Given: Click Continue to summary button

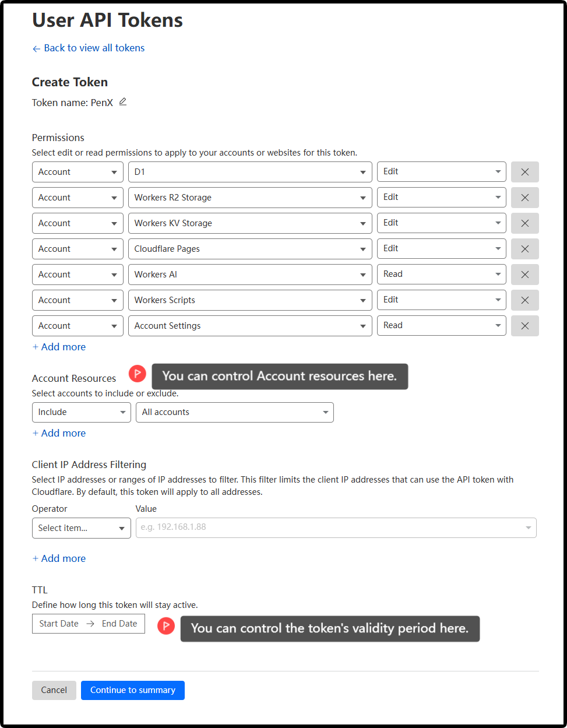Looking at the screenshot, I should click(x=132, y=690).
